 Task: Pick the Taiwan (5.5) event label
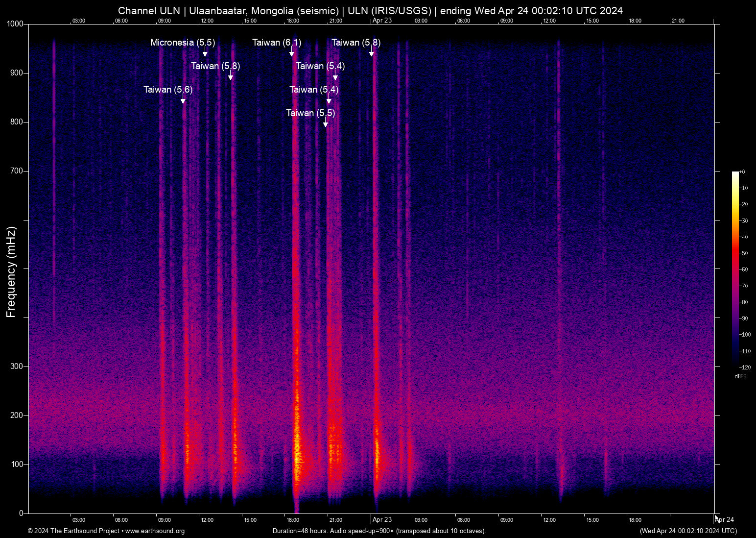310,113
